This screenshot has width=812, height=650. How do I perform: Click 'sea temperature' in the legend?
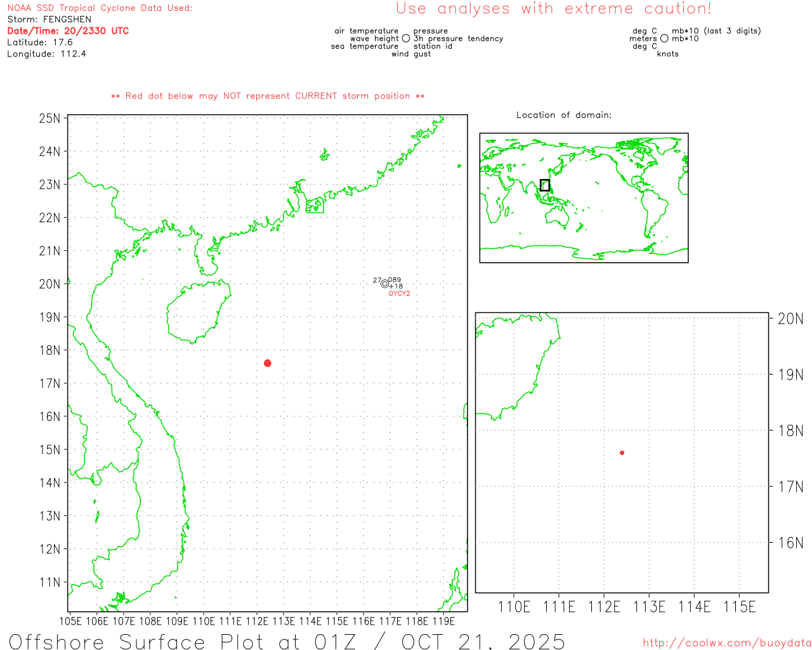365,46
